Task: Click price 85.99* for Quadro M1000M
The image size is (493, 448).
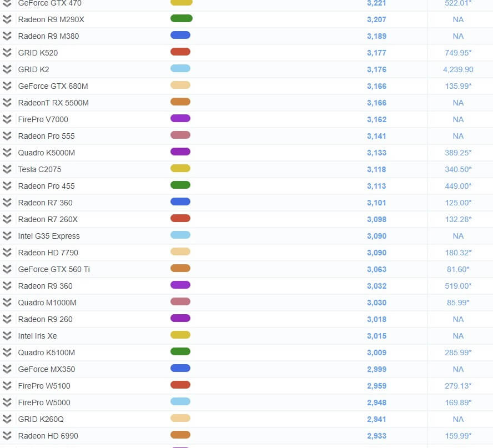Action: coord(458,303)
